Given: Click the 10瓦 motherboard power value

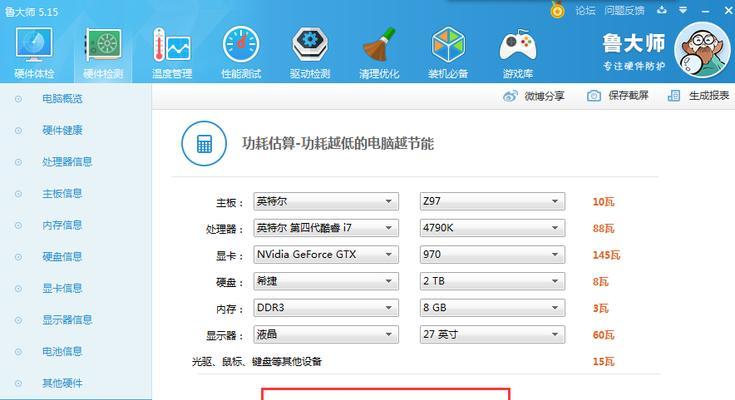Looking at the screenshot, I should click(x=603, y=202).
